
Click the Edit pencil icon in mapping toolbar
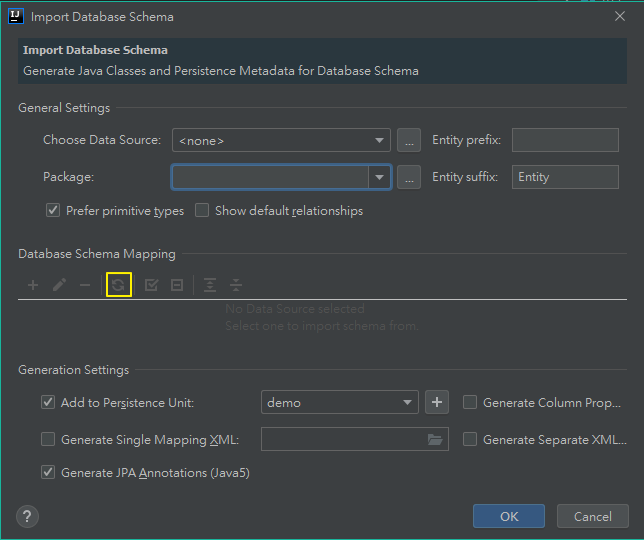[59, 285]
